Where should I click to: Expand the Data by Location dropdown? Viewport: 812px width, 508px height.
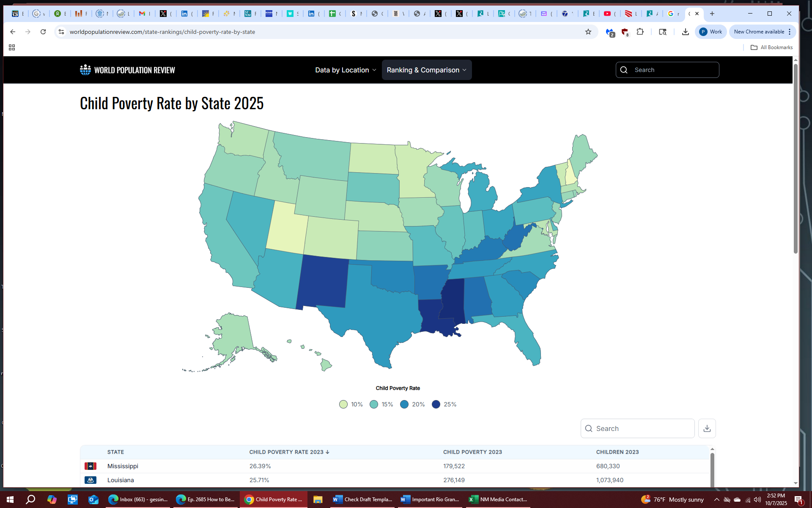(x=346, y=70)
